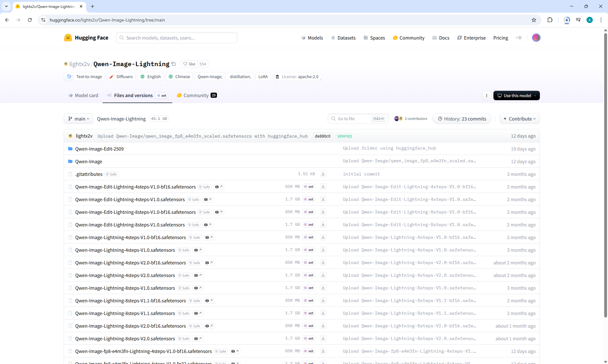608x364 pixels.
Task: Open Qwen-Image-Lightning-8steps-V2.0.safetensors file link
Action: coord(125,339)
